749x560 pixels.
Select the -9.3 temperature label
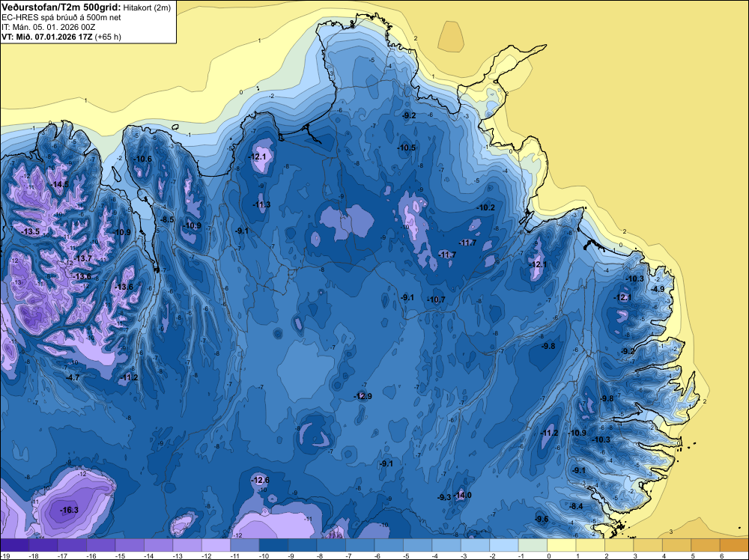pos(444,497)
